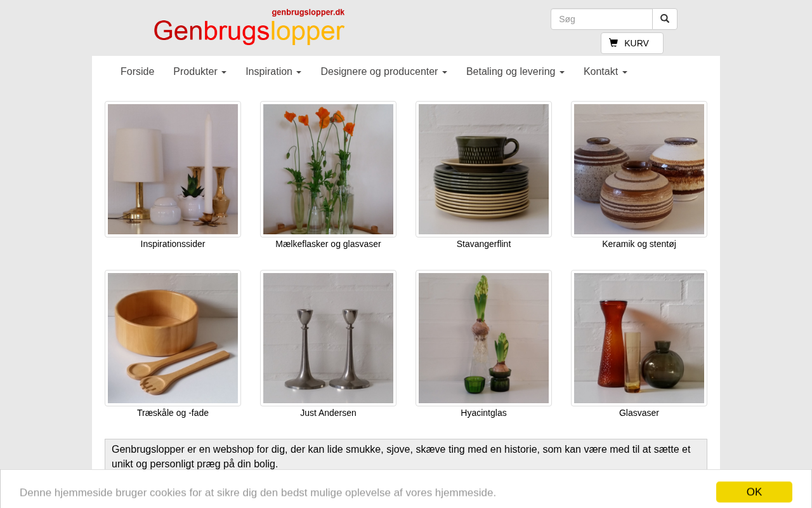Click OK to accept cookies
The width and height of the screenshot is (812, 508).
tap(754, 492)
